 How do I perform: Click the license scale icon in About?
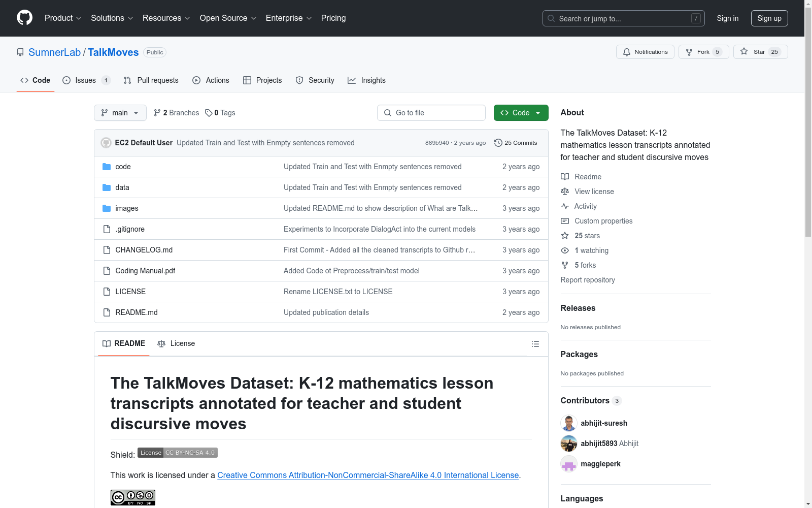click(565, 192)
